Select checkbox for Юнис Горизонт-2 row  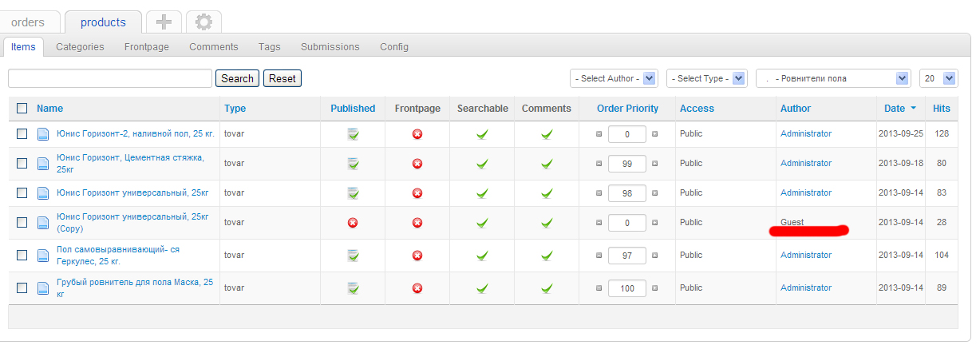(22, 134)
